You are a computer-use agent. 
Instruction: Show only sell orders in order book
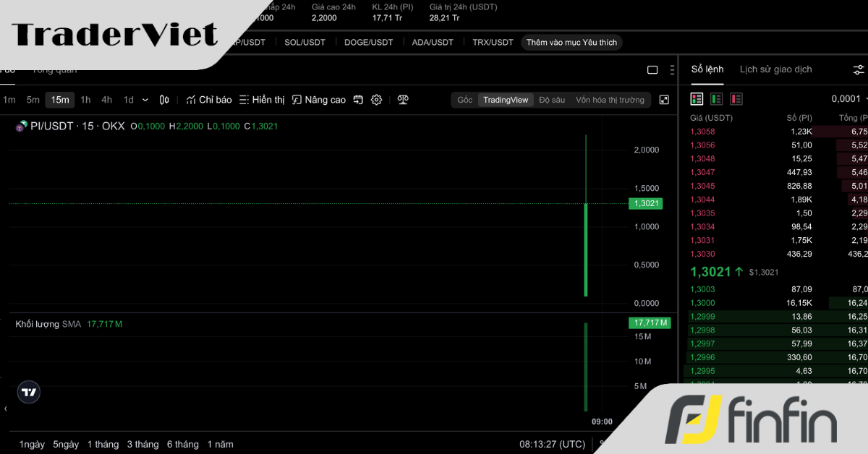[x=736, y=99]
